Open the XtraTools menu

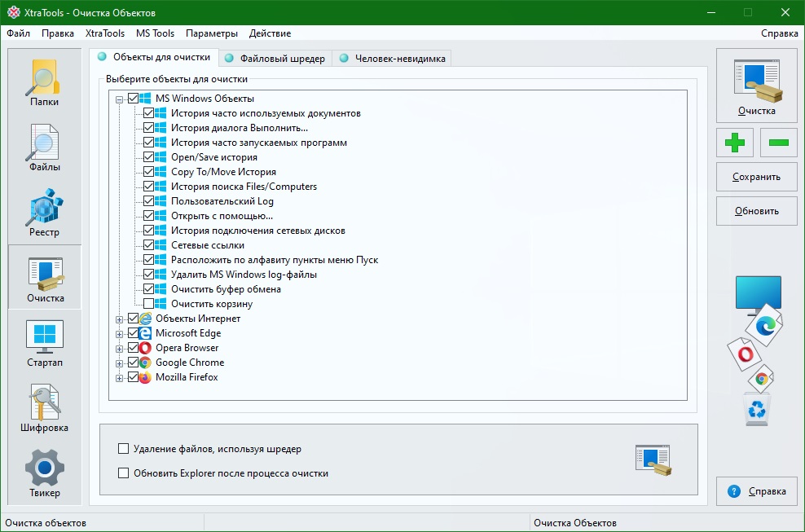[104, 33]
